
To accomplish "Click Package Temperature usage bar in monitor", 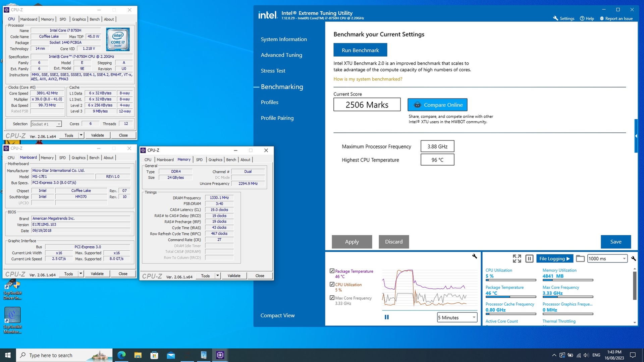I will 511,297.
